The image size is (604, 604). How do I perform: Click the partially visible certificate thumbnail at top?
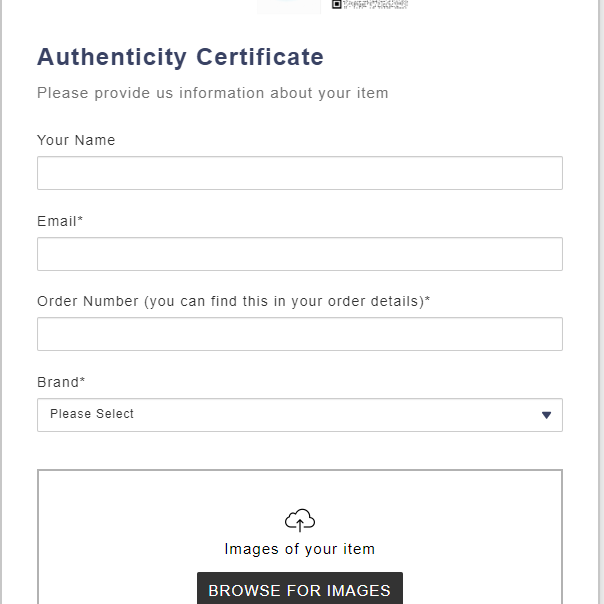[x=289, y=7]
